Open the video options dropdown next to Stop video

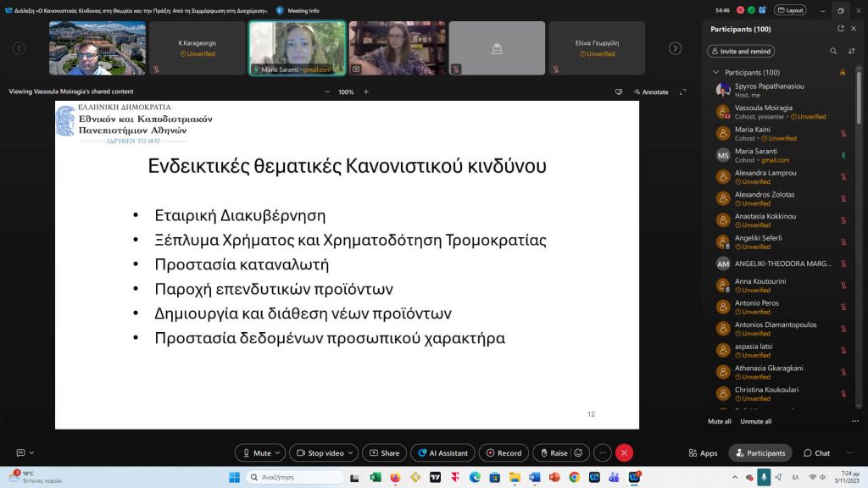pos(348,452)
